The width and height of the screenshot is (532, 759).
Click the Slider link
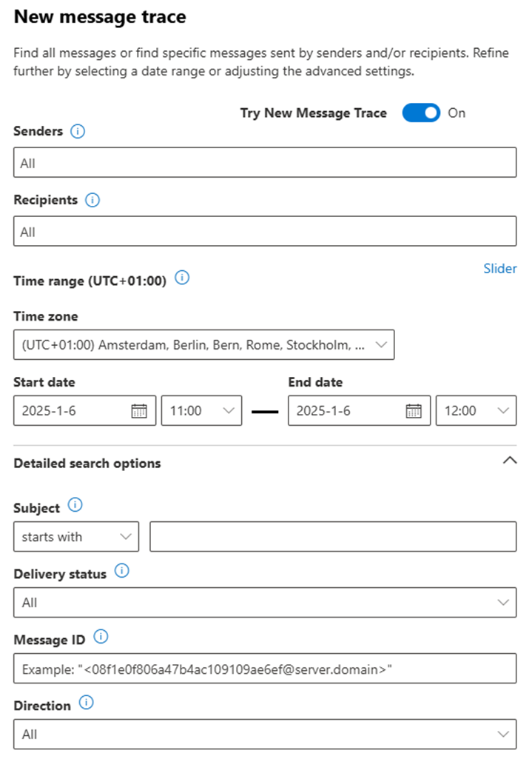(x=500, y=268)
